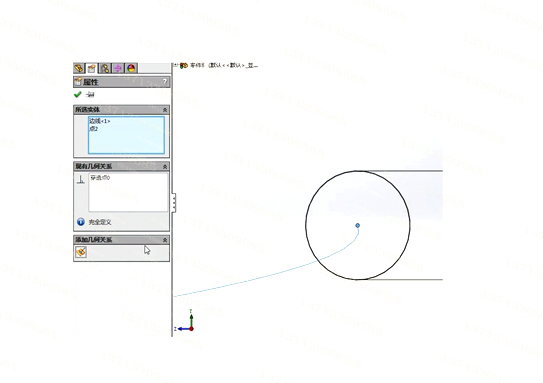Click the perpendicular relations icon beside list
Screen dimensions: 543x383
click(x=81, y=179)
